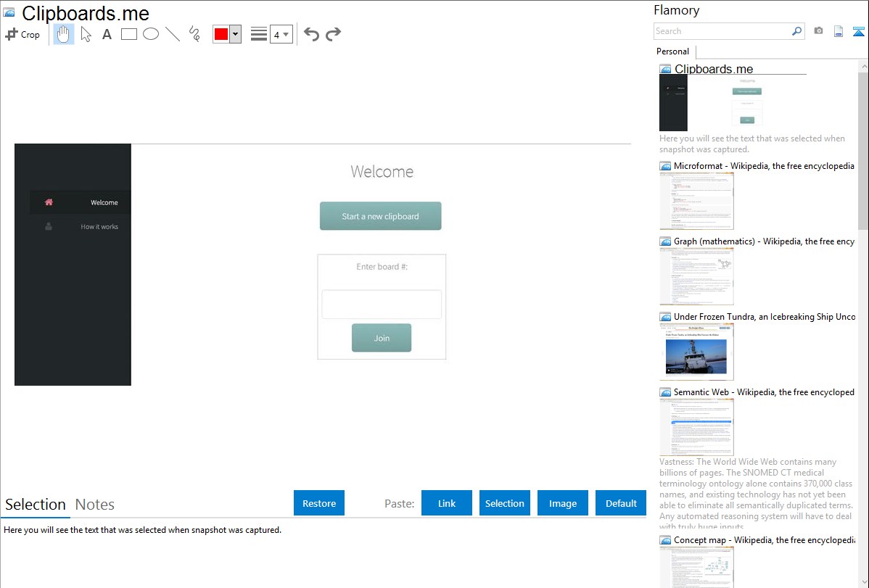The height and width of the screenshot is (588, 869).
Task: Click the Microformat - Wikipedia entry title
Action: 764,166
